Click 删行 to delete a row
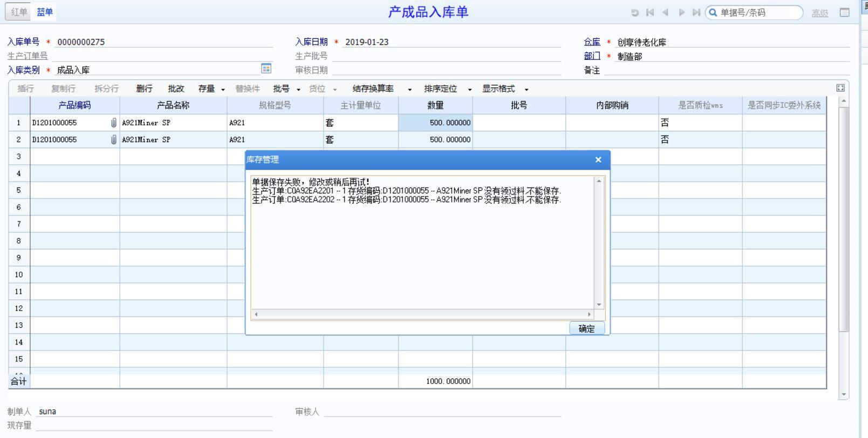868x438 pixels. coord(144,89)
